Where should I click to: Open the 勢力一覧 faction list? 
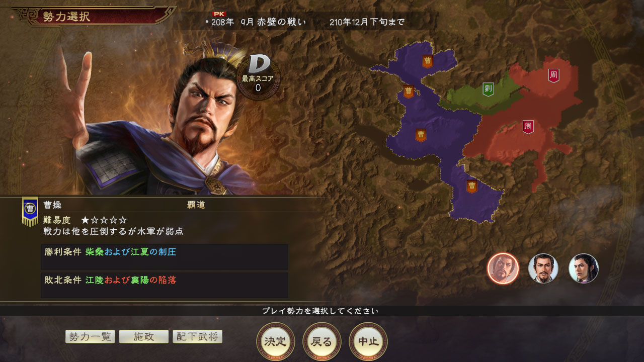(91, 337)
